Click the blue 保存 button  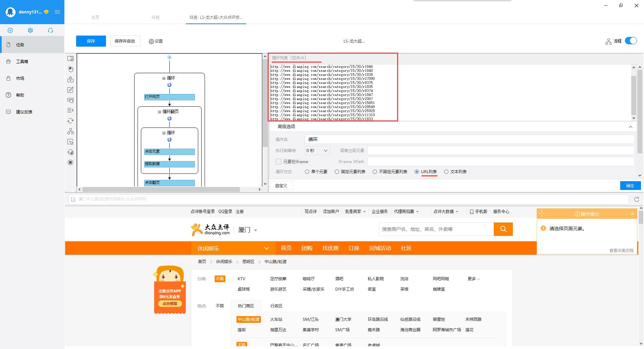point(91,41)
